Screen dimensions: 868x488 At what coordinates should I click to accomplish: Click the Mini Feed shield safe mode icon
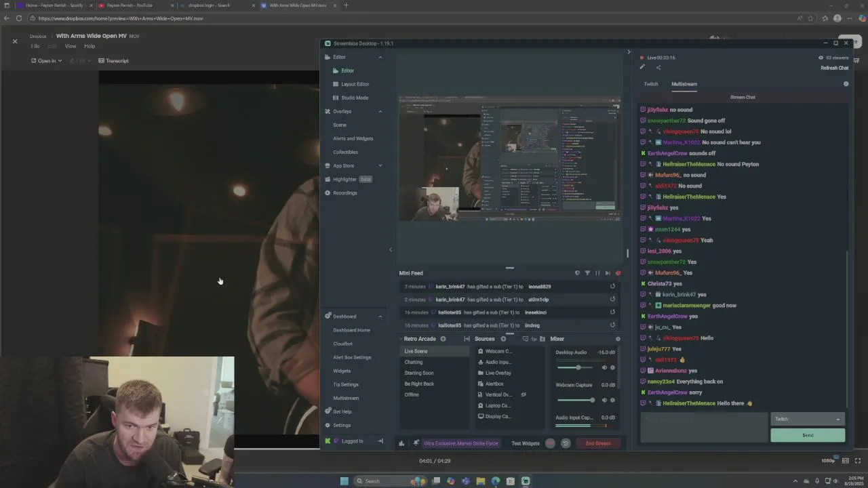point(577,273)
